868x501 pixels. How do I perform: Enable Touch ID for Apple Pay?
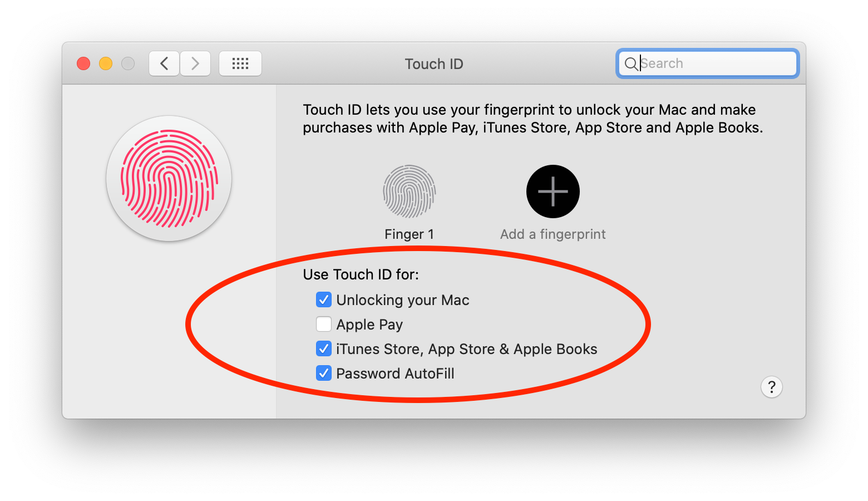(x=324, y=325)
